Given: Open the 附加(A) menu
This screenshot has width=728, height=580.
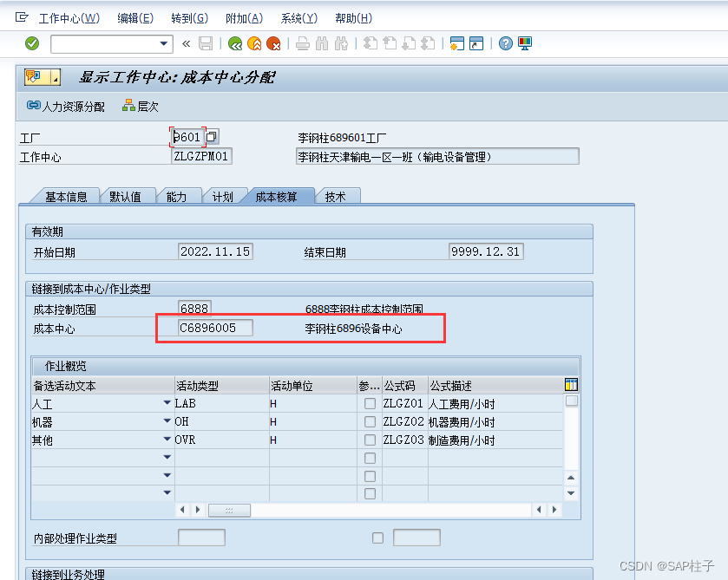Looking at the screenshot, I should (x=244, y=18).
